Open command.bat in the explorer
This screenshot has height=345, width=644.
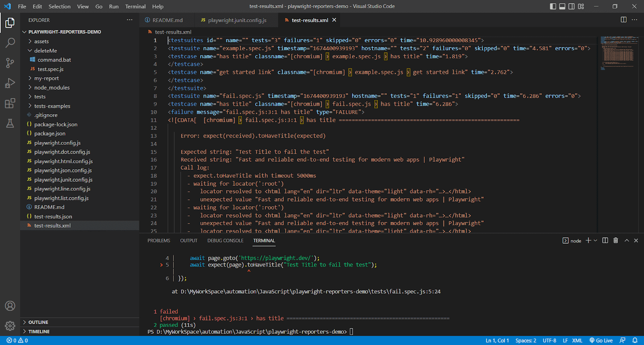click(80, 60)
